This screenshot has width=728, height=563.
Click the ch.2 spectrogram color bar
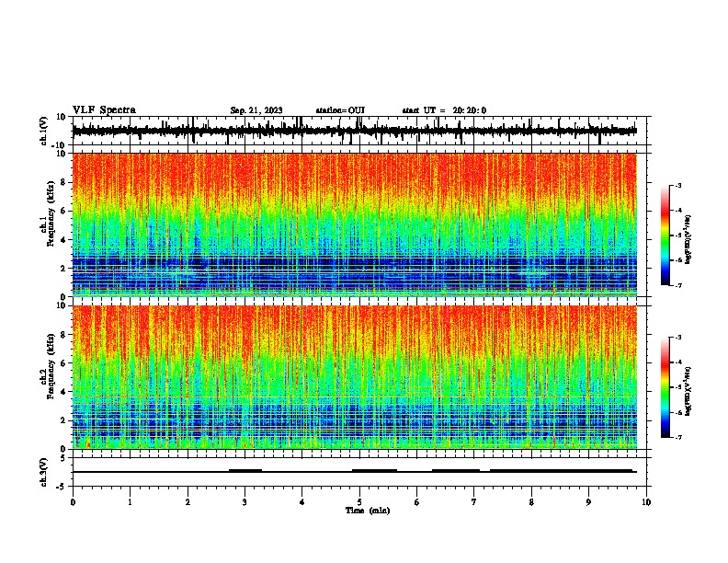tap(665, 387)
